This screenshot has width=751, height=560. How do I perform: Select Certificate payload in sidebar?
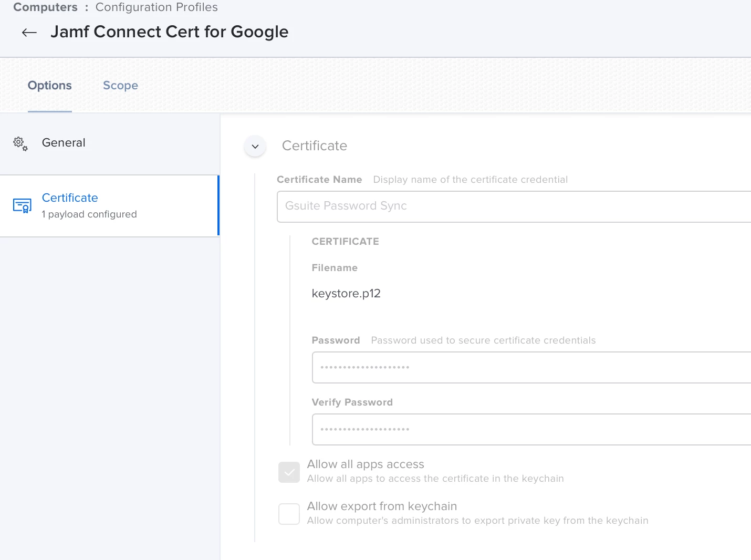(109, 206)
